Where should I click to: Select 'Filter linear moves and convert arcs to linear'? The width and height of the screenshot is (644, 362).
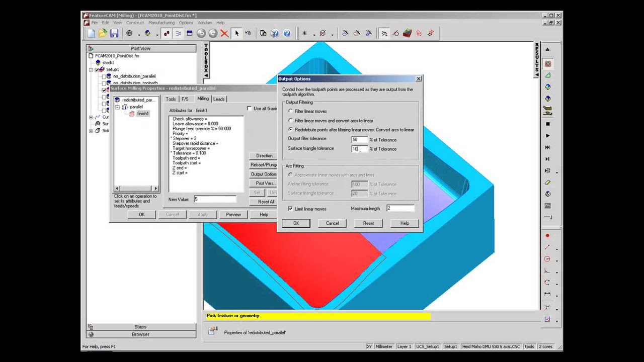click(290, 121)
